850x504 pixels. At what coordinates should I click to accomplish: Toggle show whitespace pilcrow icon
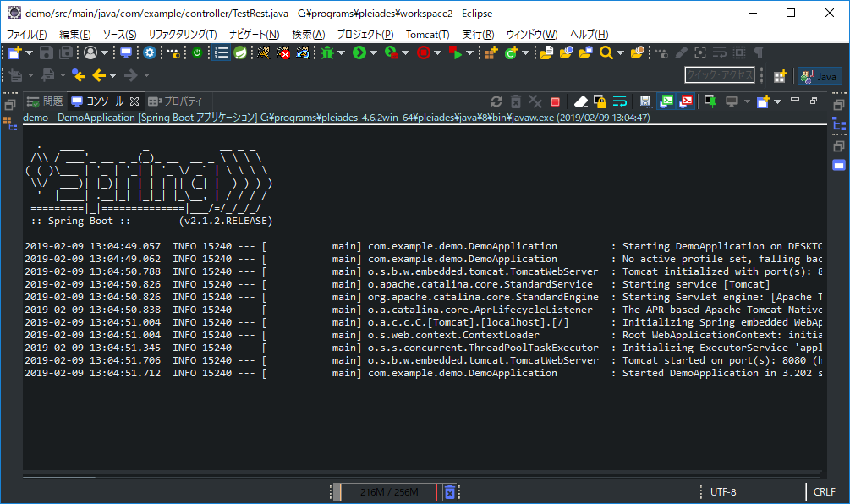pyautogui.click(x=759, y=52)
